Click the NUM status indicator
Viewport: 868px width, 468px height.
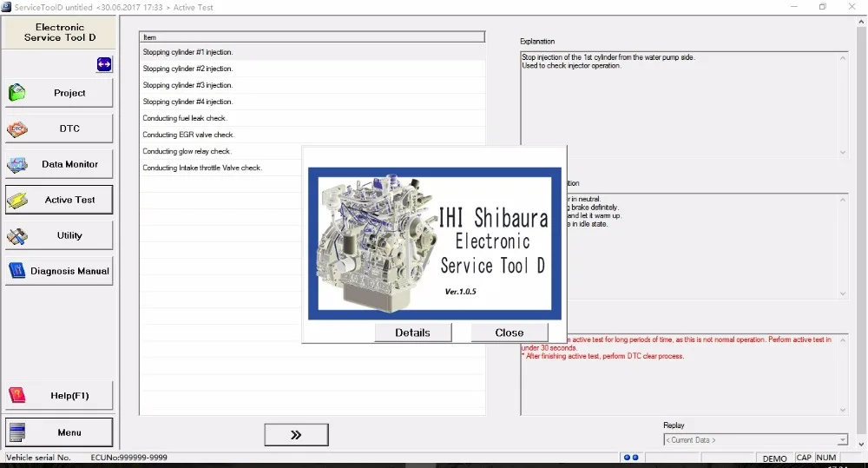[x=826, y=458]
